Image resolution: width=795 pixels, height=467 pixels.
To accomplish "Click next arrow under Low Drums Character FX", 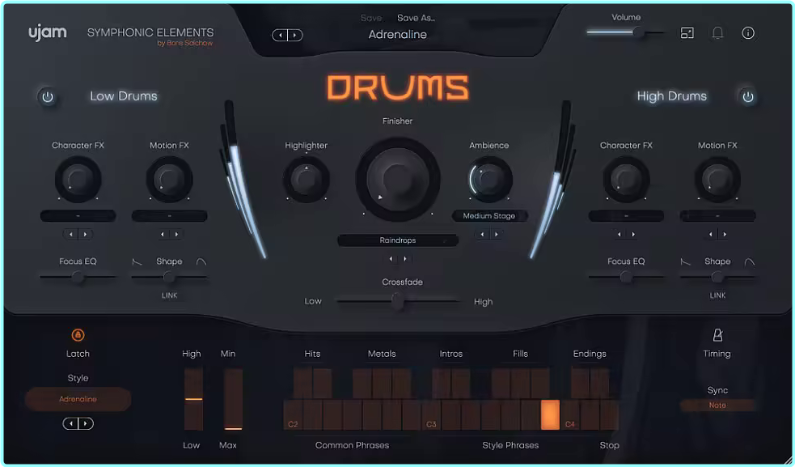I will pos(85,234).
